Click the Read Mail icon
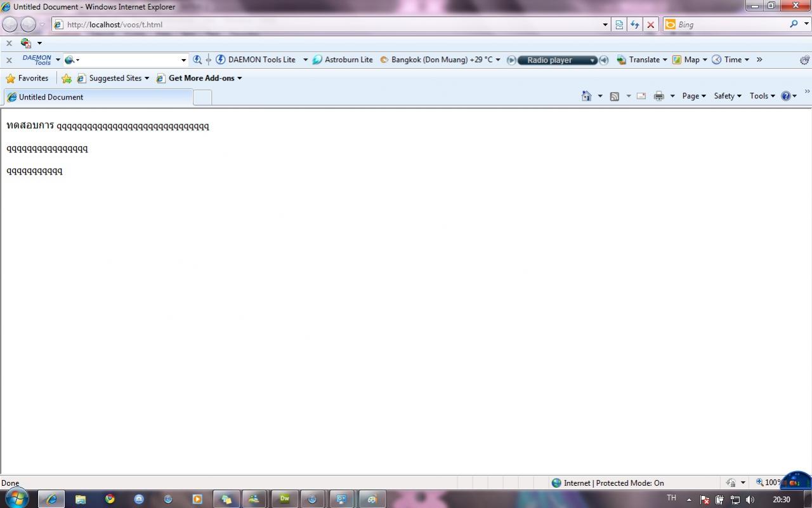The height and width of the screenshot is (508, 812). pyautogui.click(x=641, y=96)
